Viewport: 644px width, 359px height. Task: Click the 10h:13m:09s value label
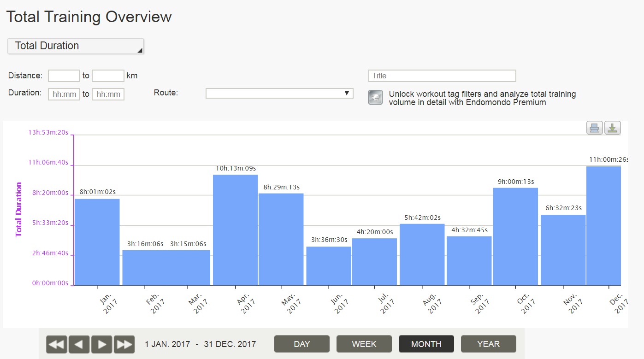[235, 168]
